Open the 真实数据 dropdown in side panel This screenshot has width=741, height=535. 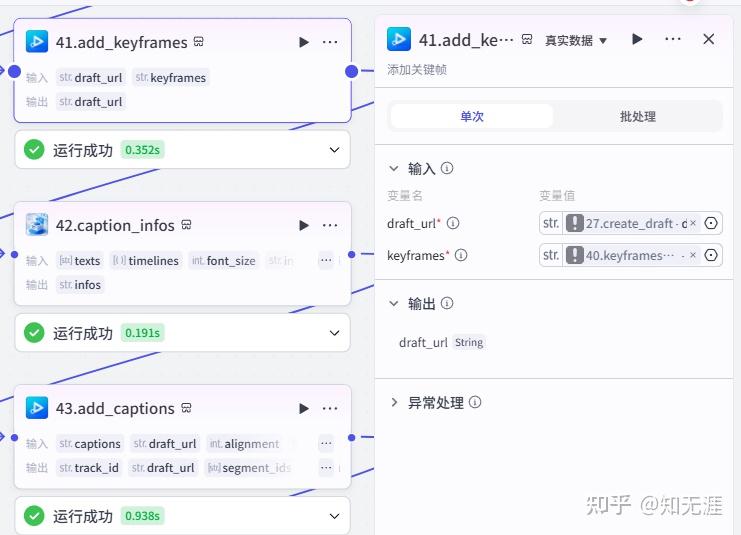(576, 41)
